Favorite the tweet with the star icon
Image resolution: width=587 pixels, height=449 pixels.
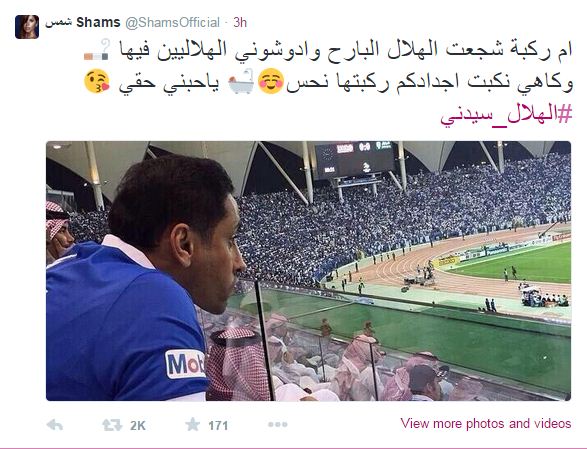click(x=192, y=425)
